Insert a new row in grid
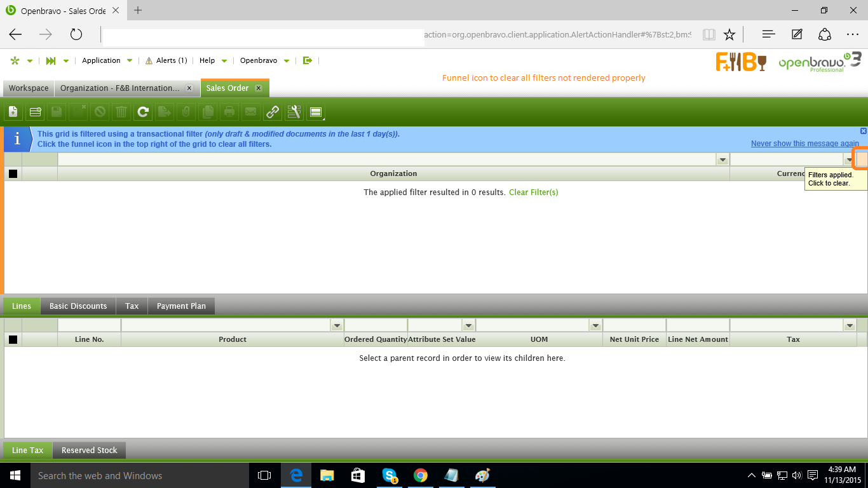The height and width of the screenshot is (488, 868). (x=35, y=112)
